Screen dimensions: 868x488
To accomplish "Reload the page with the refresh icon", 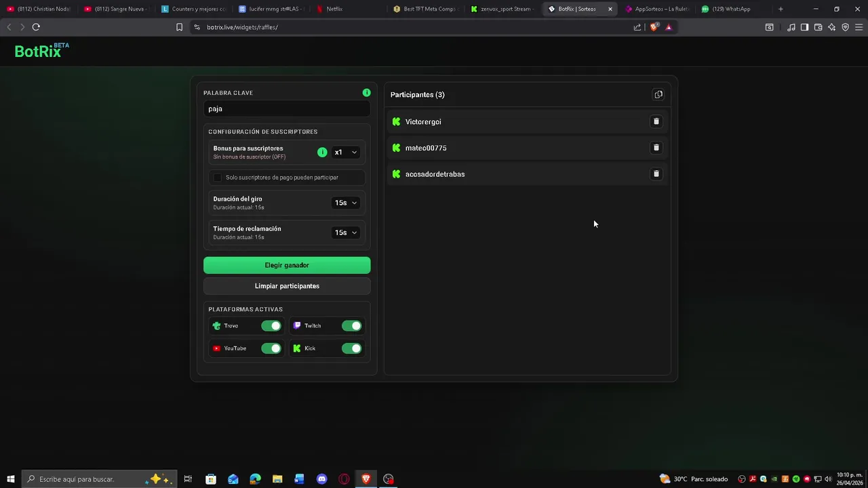I will point(36,27).
